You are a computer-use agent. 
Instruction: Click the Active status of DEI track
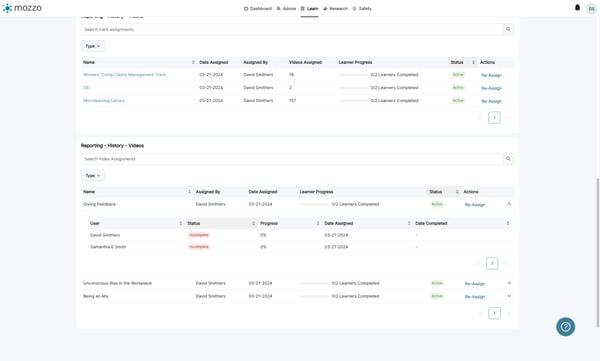coord(458,88)
